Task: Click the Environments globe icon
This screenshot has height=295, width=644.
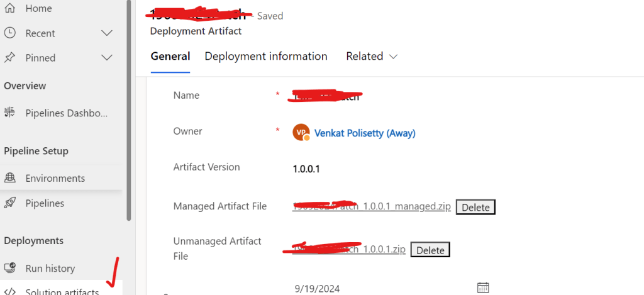Action: [10, 179]
